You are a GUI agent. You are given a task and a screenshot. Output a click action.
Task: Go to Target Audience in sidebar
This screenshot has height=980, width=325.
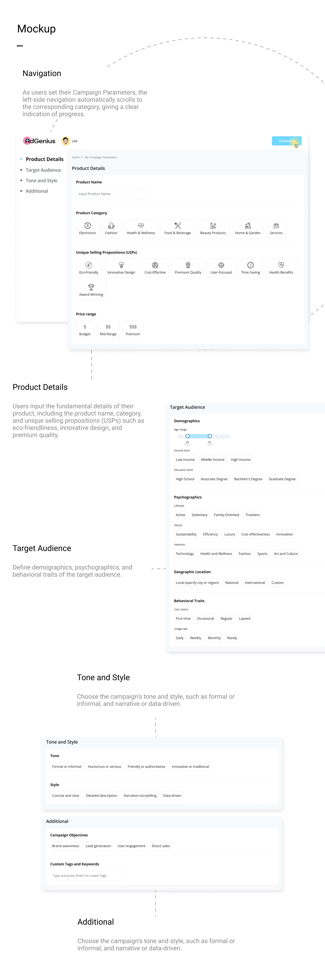tap(43, 170)
